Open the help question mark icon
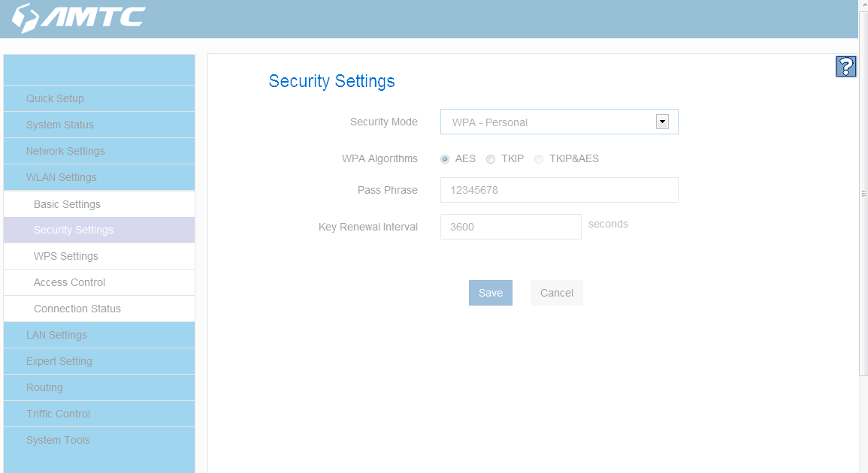Screen dimensions: 868x473 [x=846, y=66]
